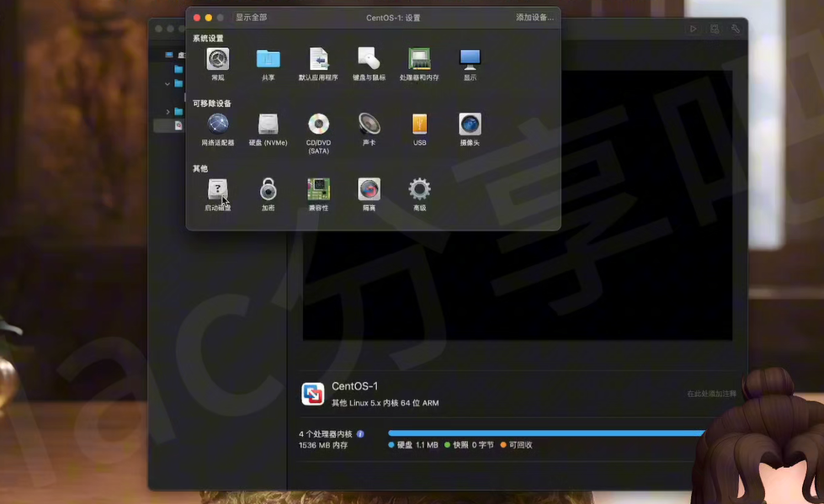Open the 加密 encryption padlock icon

tap(268, 189)
